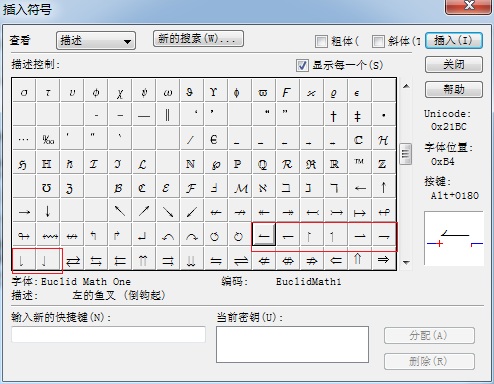This screenshot has height=384, width=494.
Task: Pick the paired downward arrows ⇊
Action: point(192,259)
